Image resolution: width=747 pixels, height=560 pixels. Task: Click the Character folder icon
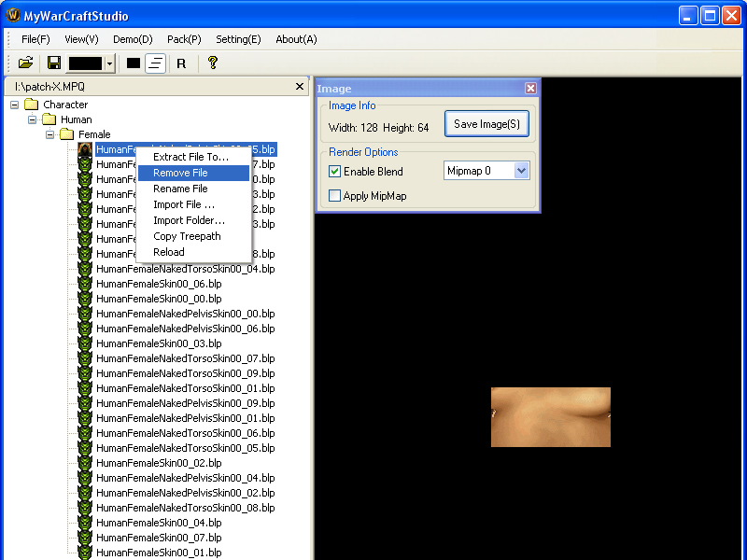(32, 105)
